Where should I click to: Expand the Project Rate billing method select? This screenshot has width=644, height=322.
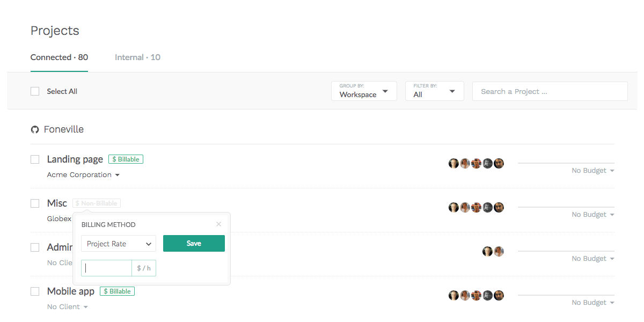[119, 244]
